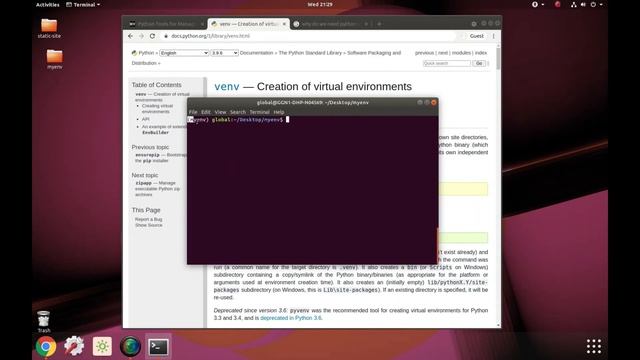Open the terminal Edit menu
This screenshot has width=640, height=360.
coord(206,112)
